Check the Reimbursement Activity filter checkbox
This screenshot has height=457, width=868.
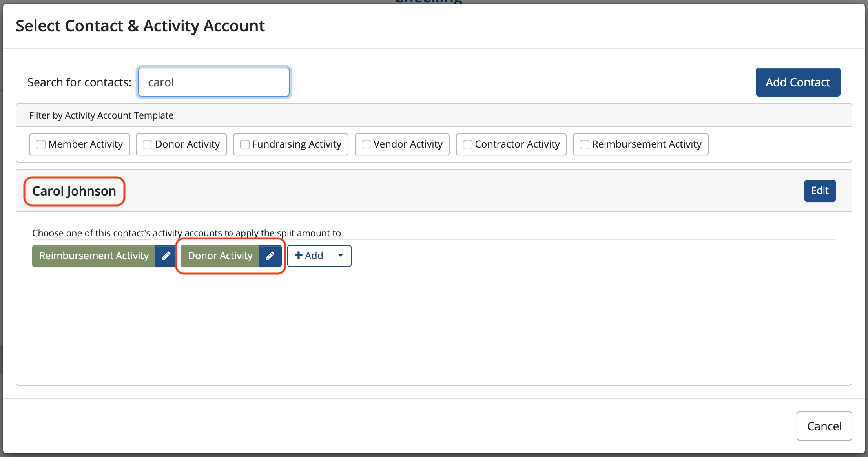click(x=585, y=144)
